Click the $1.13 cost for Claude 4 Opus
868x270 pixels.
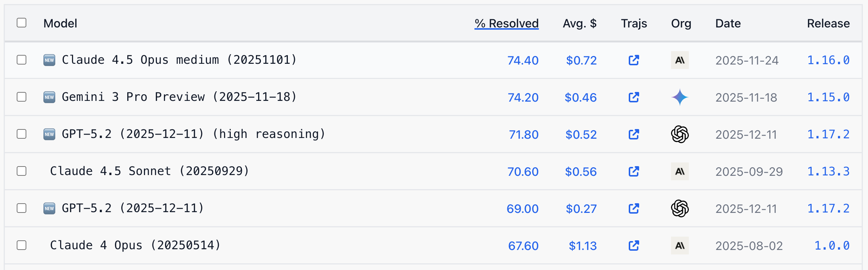(581, 245)
